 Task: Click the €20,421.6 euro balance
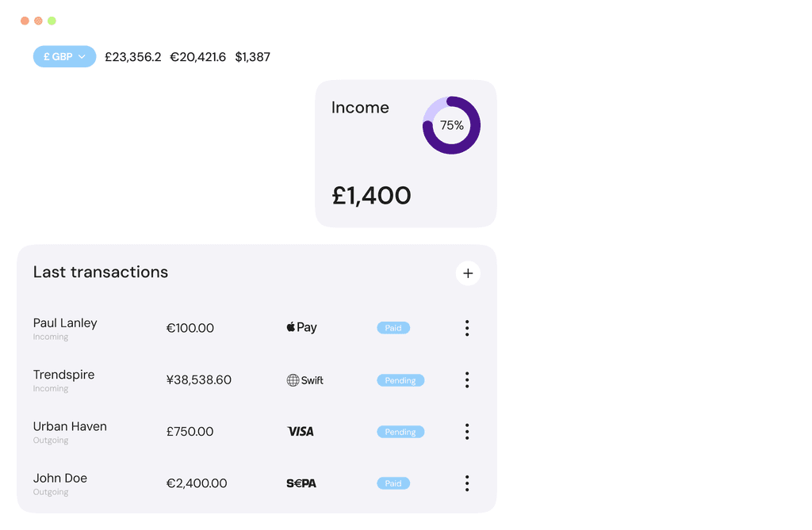tap(197, 56)
